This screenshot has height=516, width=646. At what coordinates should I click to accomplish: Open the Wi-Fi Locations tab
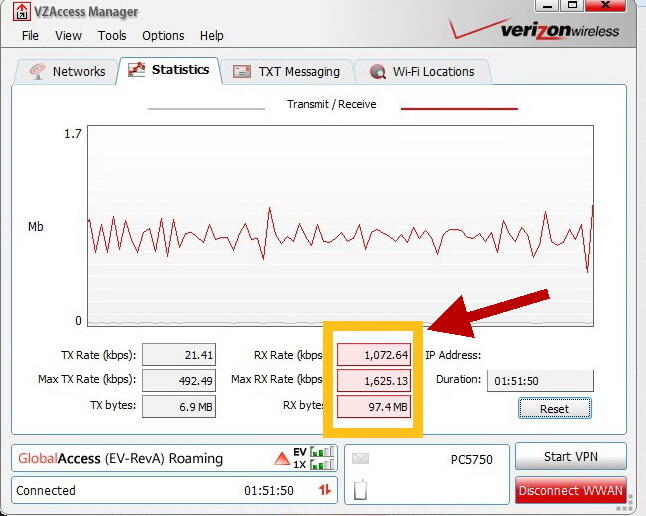pos(423,72)
